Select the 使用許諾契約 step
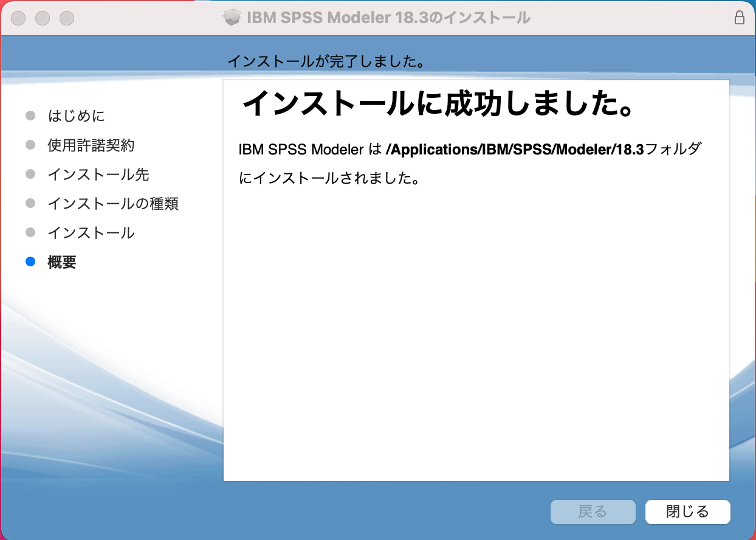This screenshot has width=756, height=540. point(91,145)
